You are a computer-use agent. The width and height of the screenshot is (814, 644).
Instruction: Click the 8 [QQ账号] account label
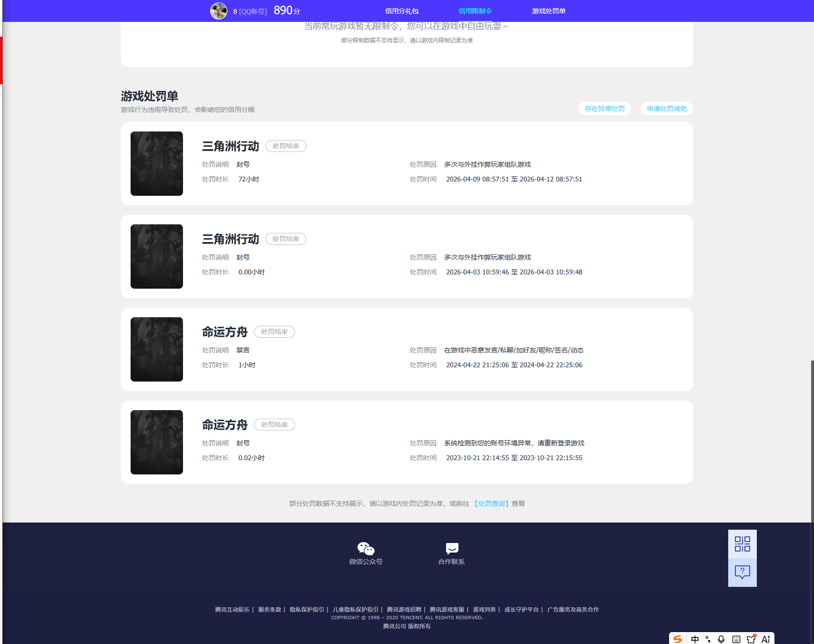(x=250, y=11)
